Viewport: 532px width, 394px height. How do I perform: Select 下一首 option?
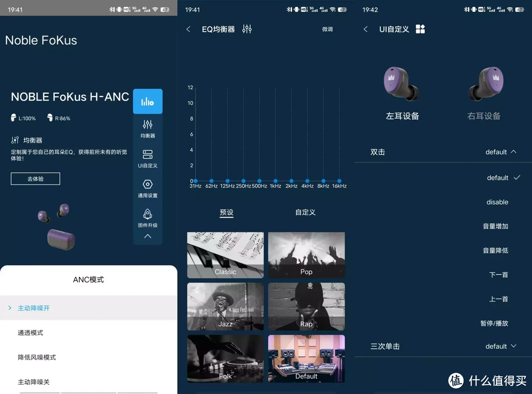click(499, 274)
